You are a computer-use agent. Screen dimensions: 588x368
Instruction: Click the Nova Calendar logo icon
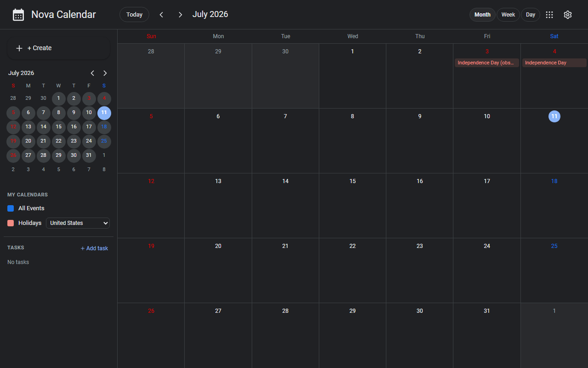click(x=18, y=15)
